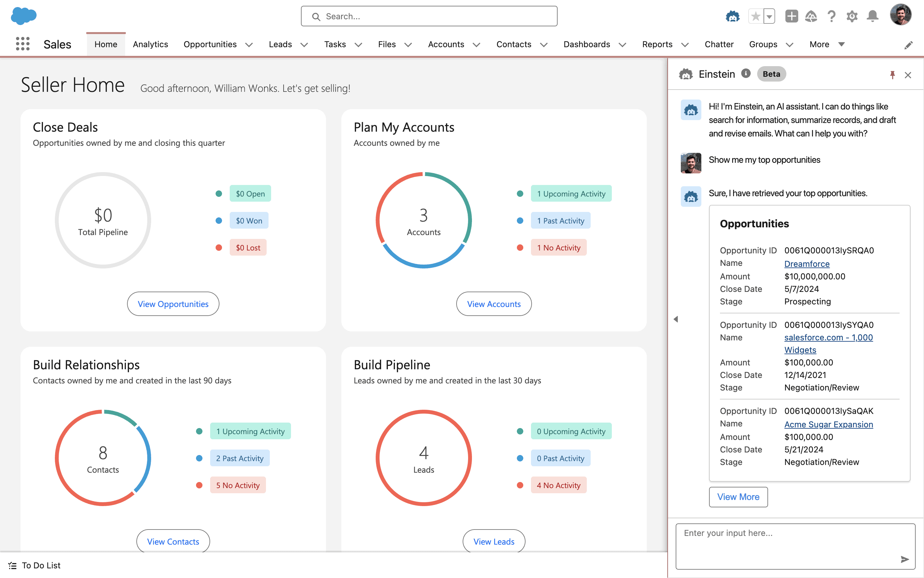Open the Dreamforce opportunity link
The width and height of the screenshot is (924, 578).
[807, 264]
